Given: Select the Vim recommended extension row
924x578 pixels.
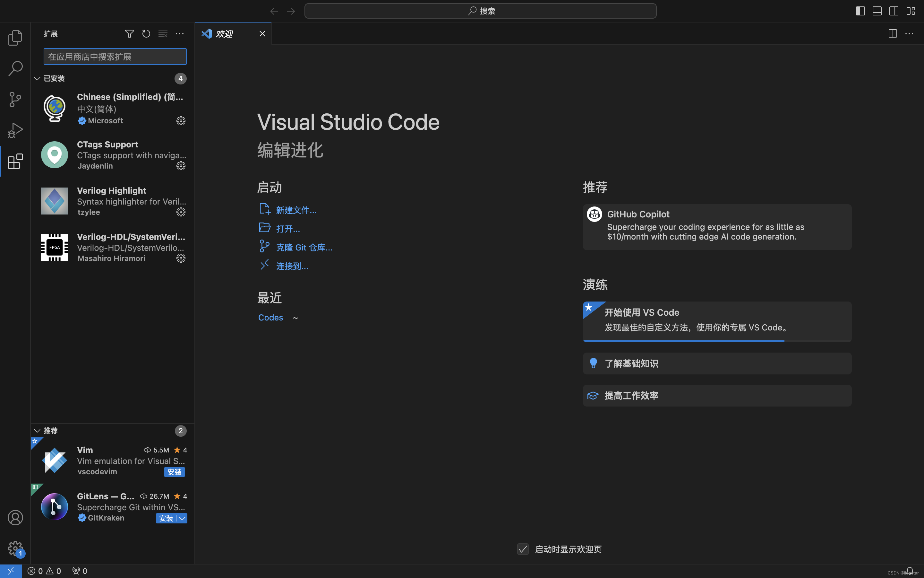Looking at the screenshot, I should pos(113,461).
